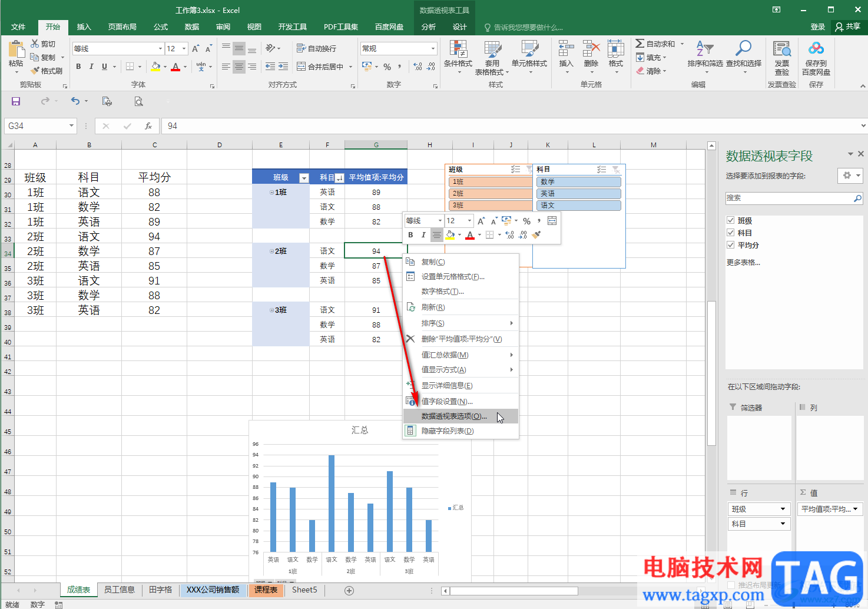The image size is (868, 609).
Task: Toggle multi-select in 班级 slicer
Action: pyautogui.click(x=515, y=170)
